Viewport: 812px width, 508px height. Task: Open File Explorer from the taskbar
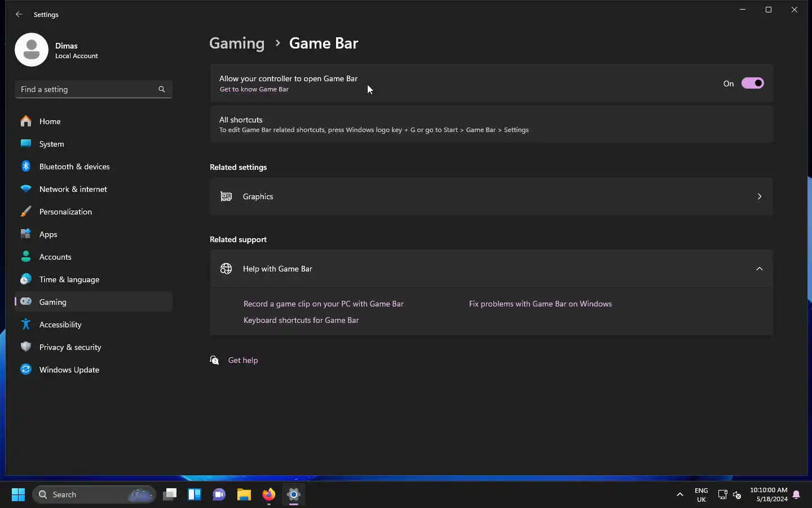[x=244, y=494]
